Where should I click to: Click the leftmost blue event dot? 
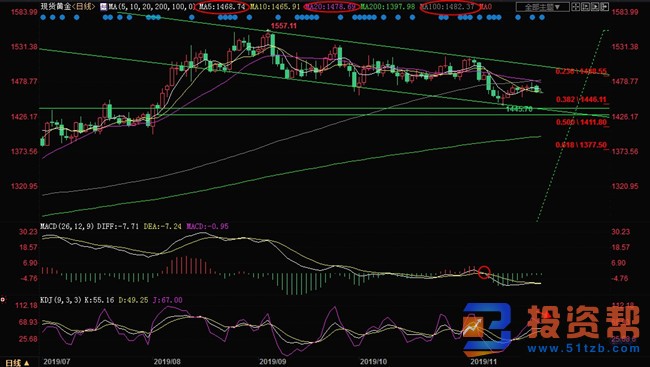point(44,17)
